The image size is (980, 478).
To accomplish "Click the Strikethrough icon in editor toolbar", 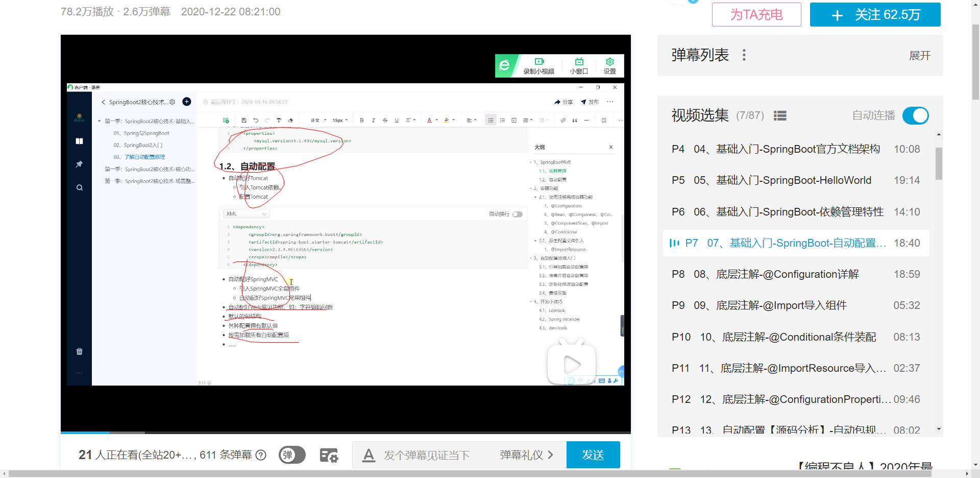I will [x=385, y=121].
